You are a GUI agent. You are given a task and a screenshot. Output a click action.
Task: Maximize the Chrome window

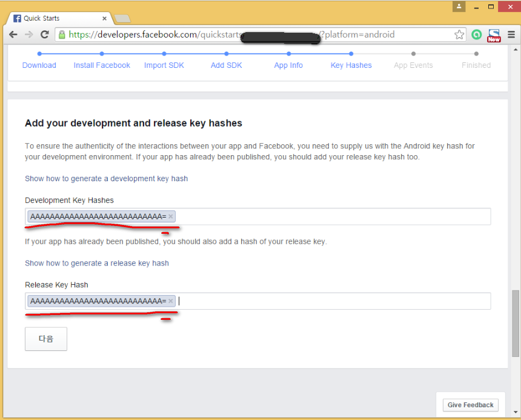[x=491, y=7]
